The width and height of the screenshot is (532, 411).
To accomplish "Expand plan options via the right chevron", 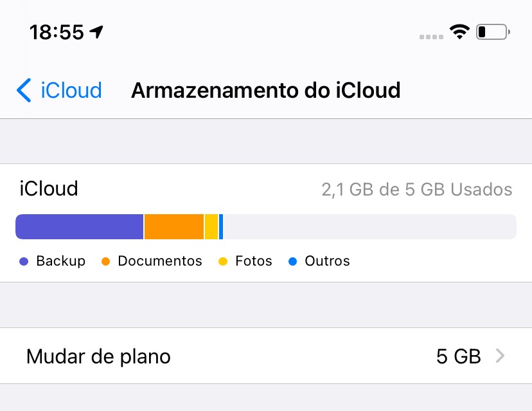I will 500,356.
